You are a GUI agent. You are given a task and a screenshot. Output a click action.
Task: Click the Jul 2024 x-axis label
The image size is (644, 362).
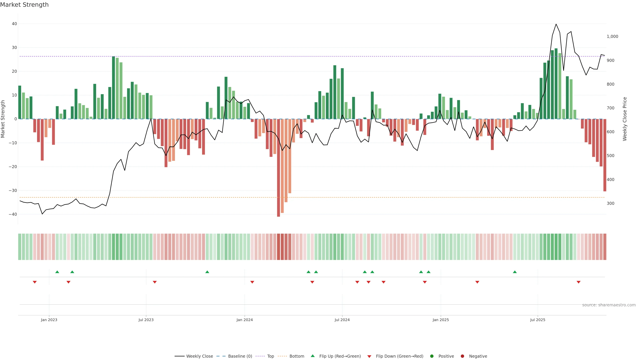(x=342, y=320)
